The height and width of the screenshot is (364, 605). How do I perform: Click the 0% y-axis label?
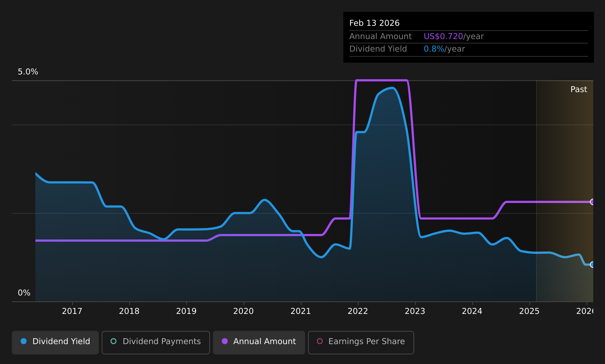point(24,293)
